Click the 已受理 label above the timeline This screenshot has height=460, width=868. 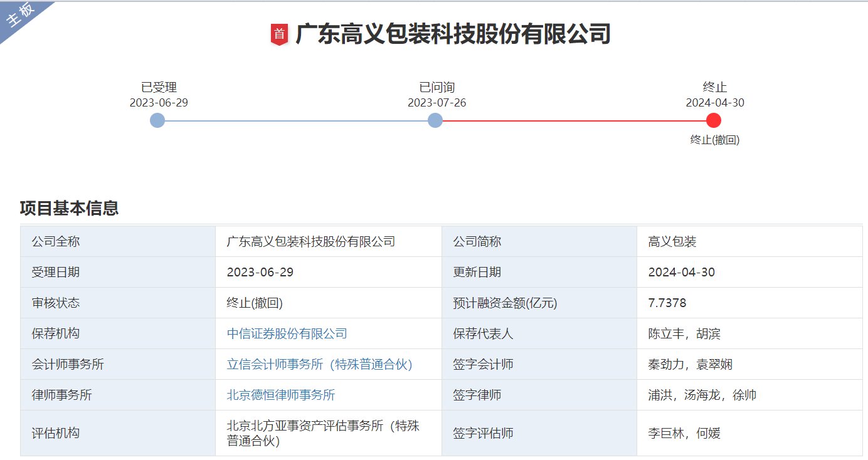[159, 88]
